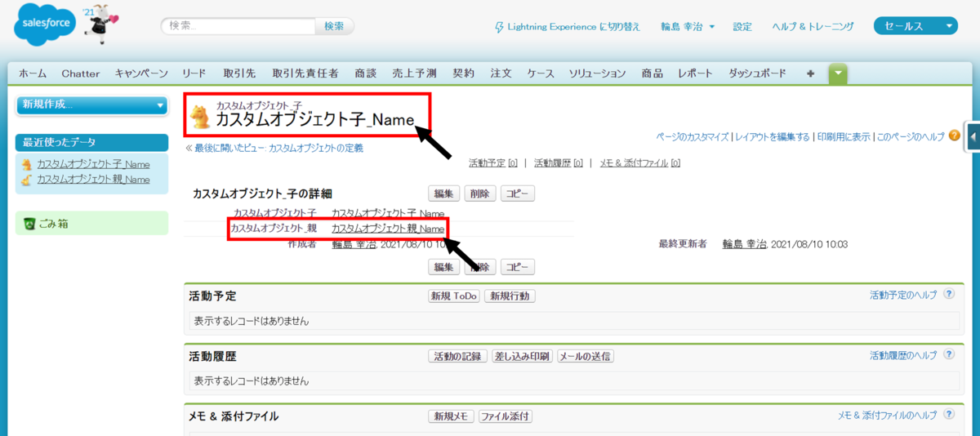Click the 新規行動 button
This screenshot has height=436, width=980.
(510, 296)
